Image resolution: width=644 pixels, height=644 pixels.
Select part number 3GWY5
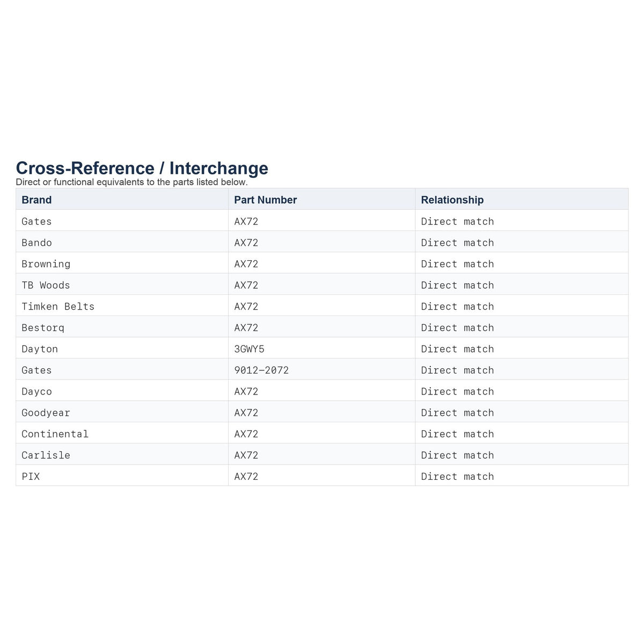(249, 349)
